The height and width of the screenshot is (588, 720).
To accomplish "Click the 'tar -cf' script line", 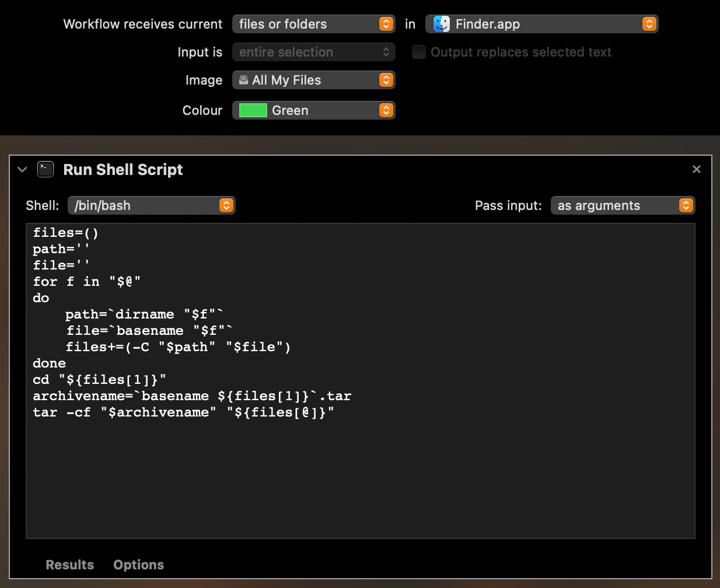I will [183, 412].
